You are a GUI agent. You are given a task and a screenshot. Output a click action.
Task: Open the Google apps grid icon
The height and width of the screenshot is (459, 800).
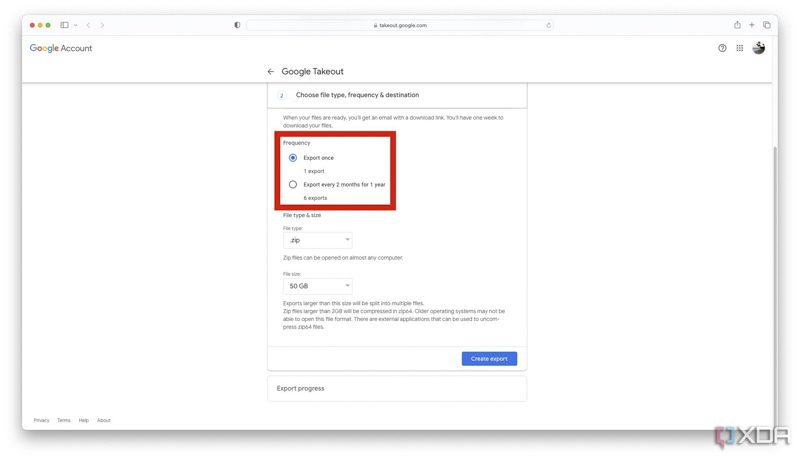click(x=739, y=48)
